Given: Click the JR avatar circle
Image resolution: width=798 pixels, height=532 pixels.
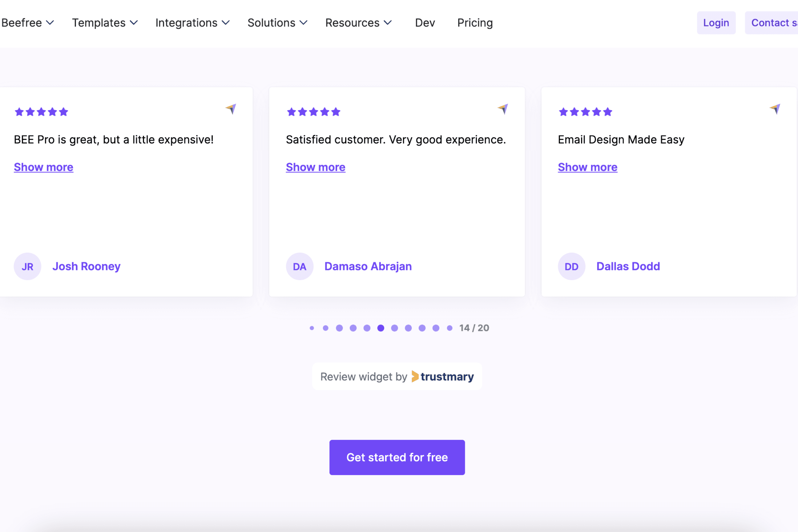Looking at the screenshot, I should (27, 266).
